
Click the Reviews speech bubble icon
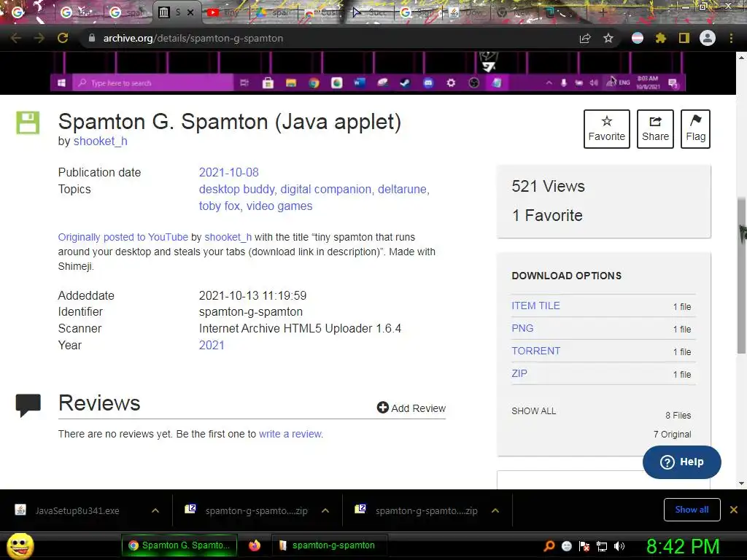pos(28,405)
